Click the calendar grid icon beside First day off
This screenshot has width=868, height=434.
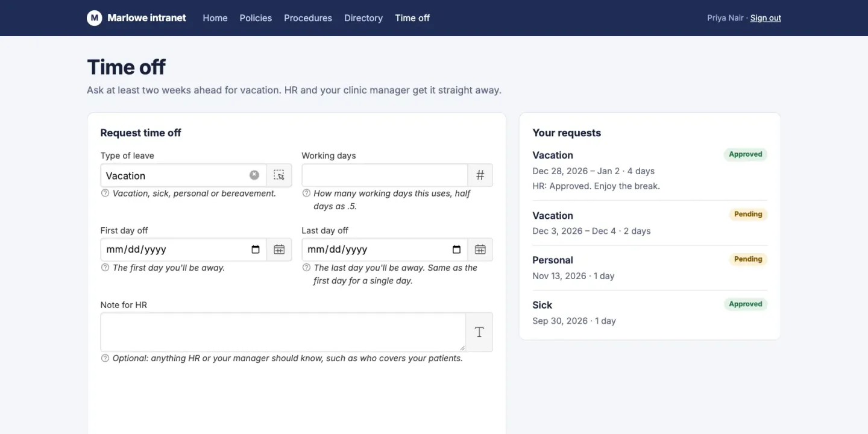tap(279, 250)
